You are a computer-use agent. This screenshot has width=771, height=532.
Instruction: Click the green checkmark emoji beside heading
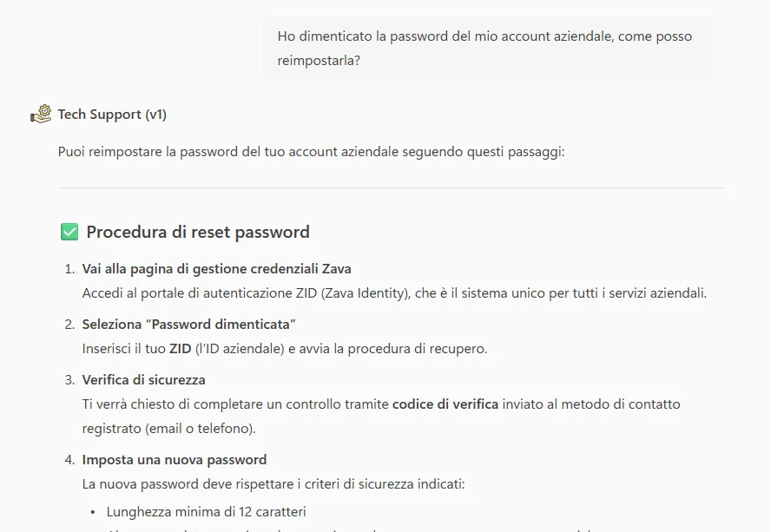(69, 232)
